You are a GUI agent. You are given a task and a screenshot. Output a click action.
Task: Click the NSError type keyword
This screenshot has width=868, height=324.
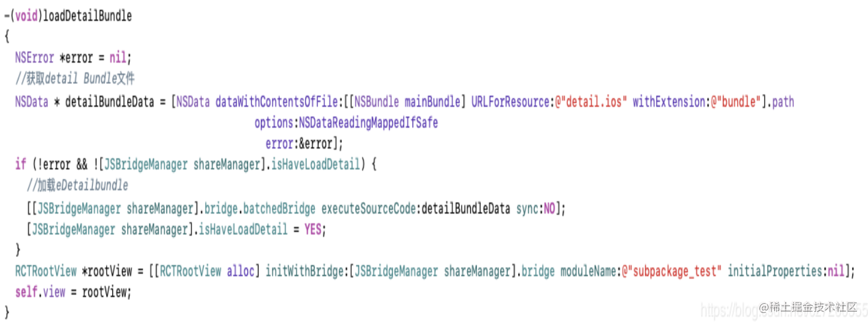point(35,58)
